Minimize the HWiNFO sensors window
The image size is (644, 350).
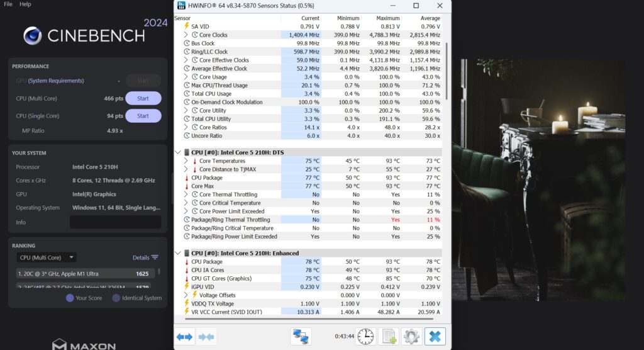click(x=392, y=6)
